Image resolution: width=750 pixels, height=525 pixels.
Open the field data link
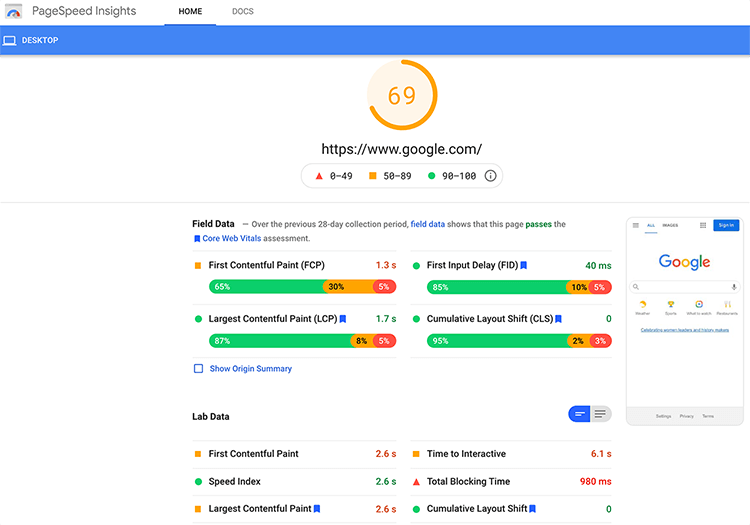point(428,224)
